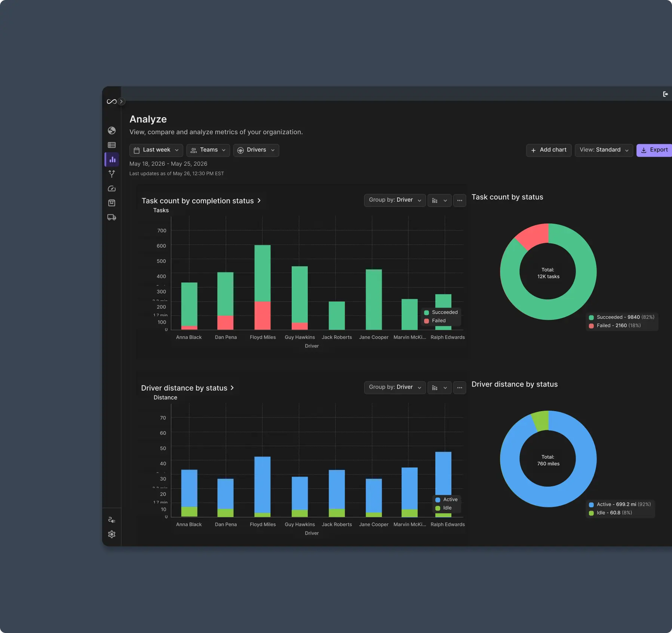Open the View: Standard dropdown

point(604,150)
